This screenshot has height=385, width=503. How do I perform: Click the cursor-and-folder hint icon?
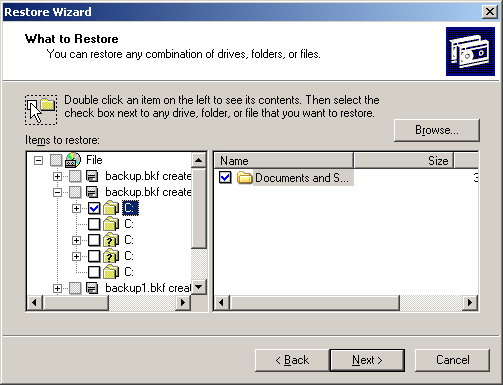click(x=41, y=110)
